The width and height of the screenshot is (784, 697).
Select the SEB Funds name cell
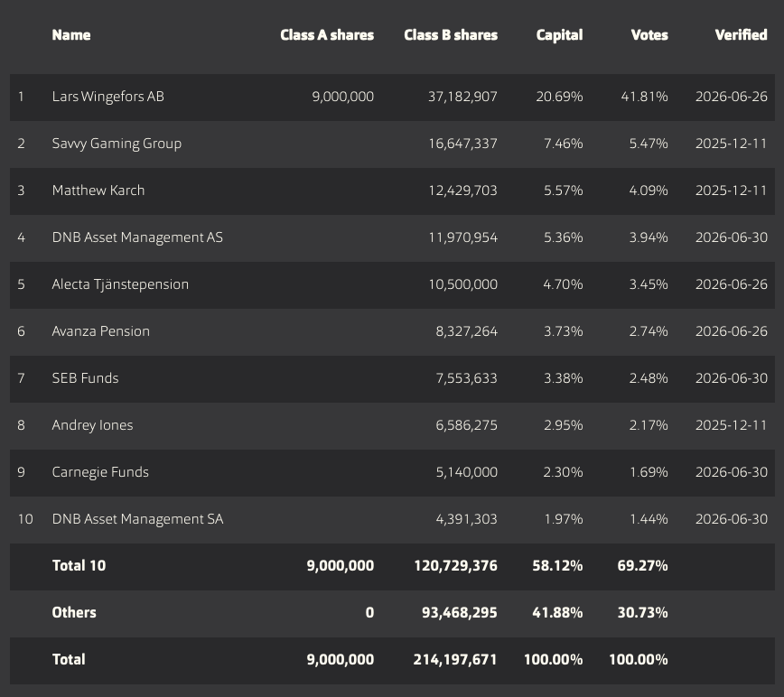coord(85,378)
